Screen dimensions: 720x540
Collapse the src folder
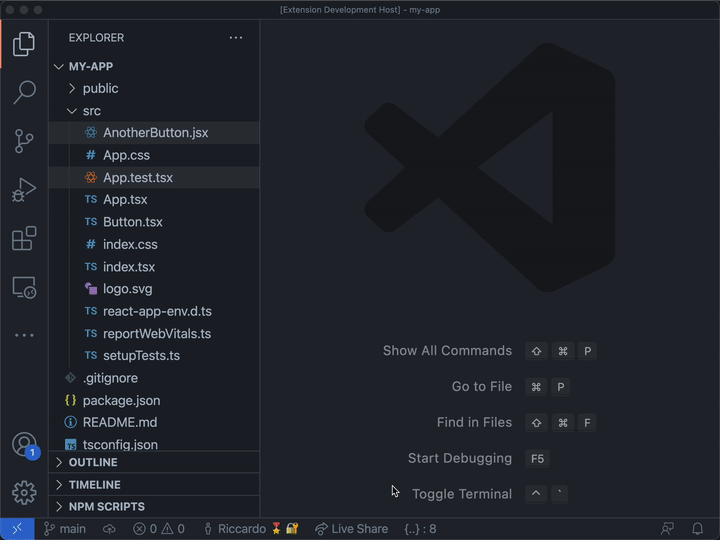tap(154, 111)
